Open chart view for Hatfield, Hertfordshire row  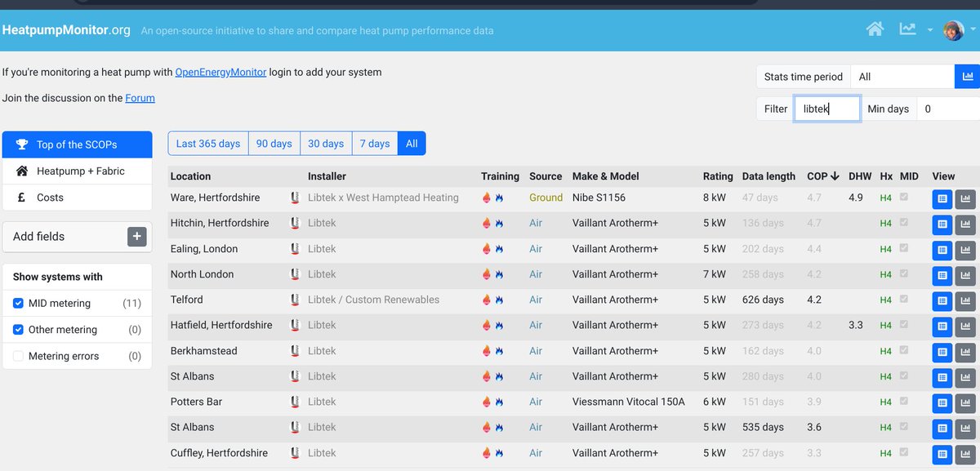965,326
